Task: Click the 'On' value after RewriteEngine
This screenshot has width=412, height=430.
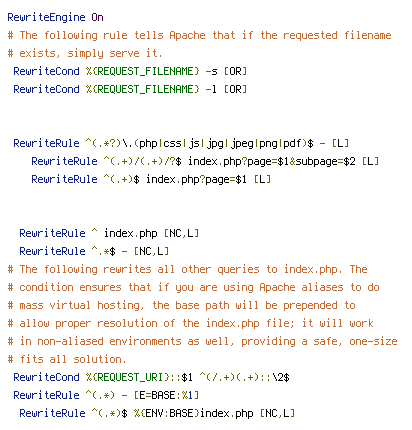Action: pyautogui.click(x=97, y=17)
